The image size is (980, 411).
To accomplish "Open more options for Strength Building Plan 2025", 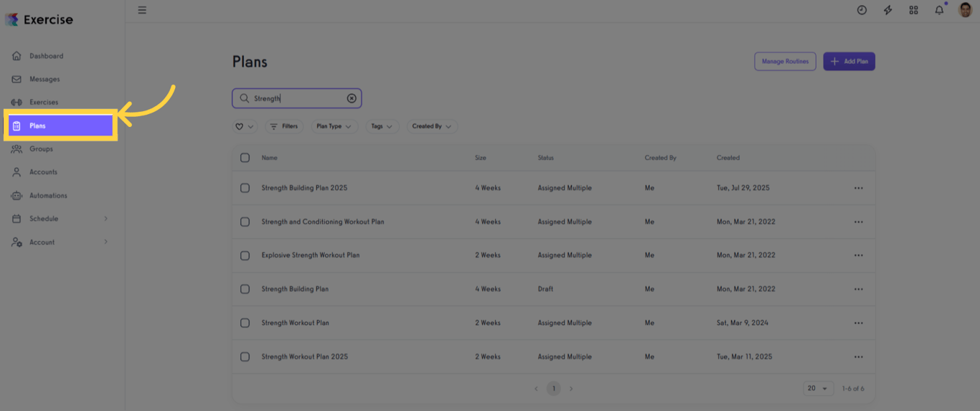I will pyautogui.click(x=859, y=188).
